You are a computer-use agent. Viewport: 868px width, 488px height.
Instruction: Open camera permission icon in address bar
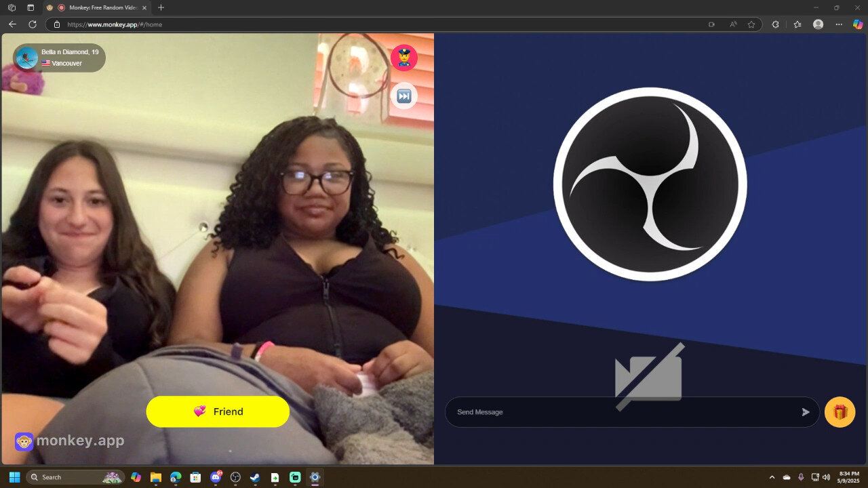tap(711, 24)
